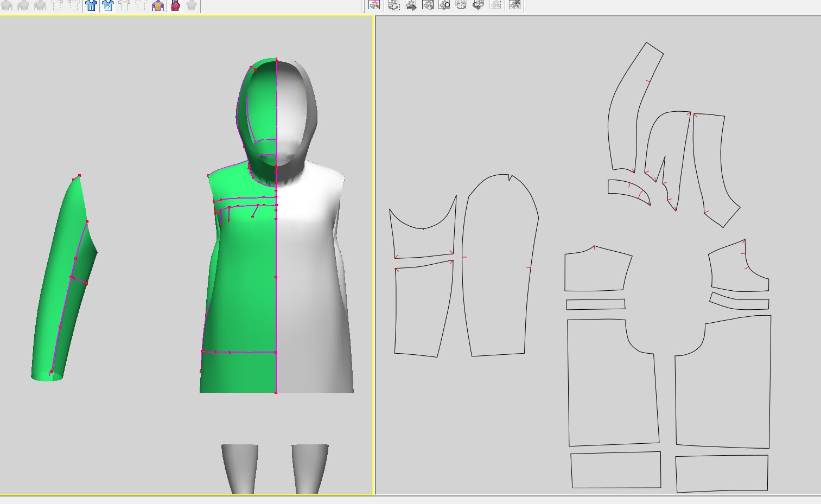Click the blue shirt icon numbered 2
The image size is (821, 504).
108,5
